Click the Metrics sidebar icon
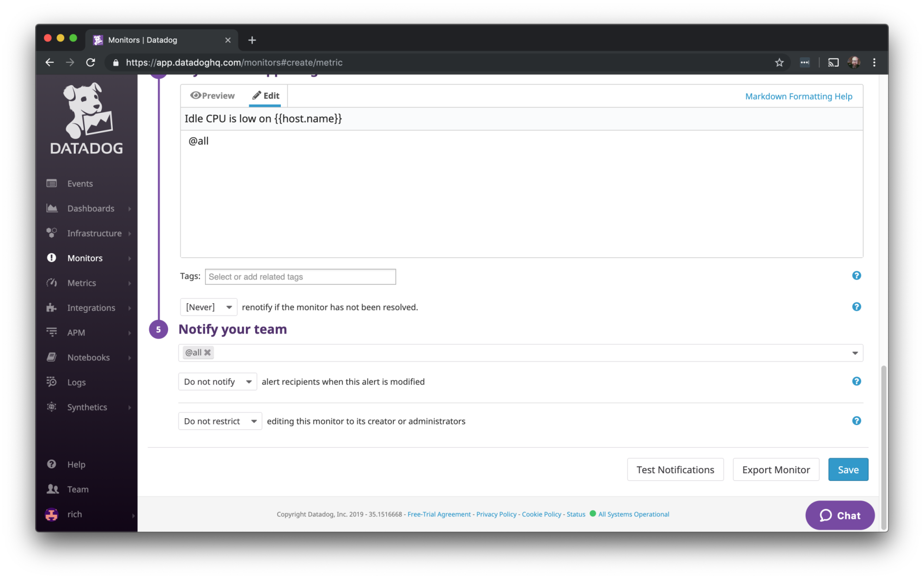924x579 pixels. [x=53, y=282]
